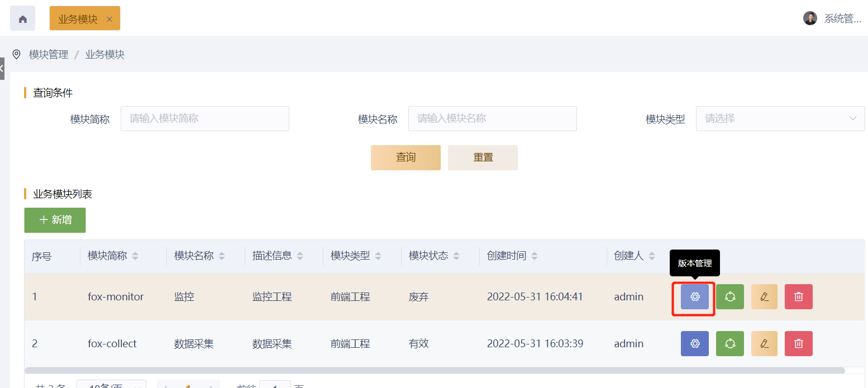Focus the 模块名称 input field

pyautogui.click(x=492, y=118)
